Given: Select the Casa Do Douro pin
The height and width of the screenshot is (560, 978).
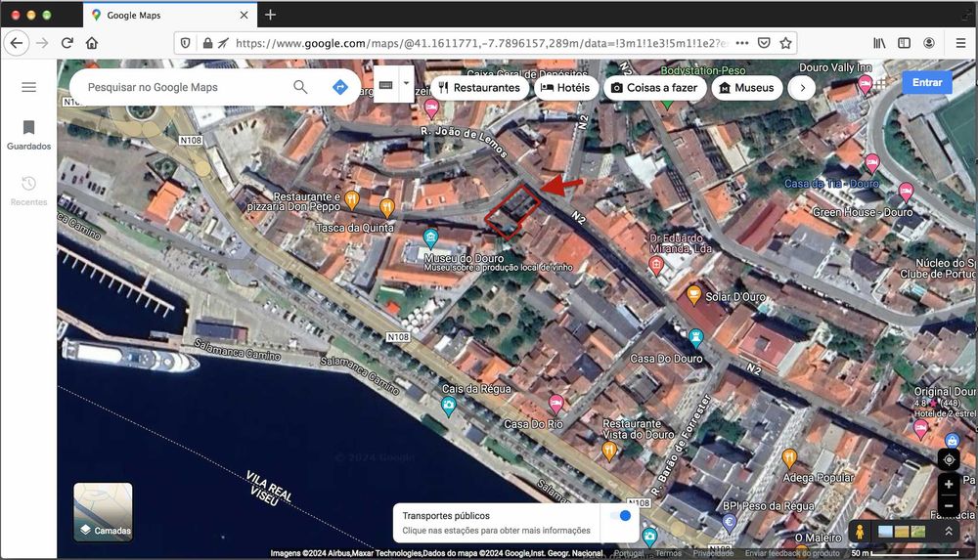Looking at the screenshot, I should [x=695, y=338].
